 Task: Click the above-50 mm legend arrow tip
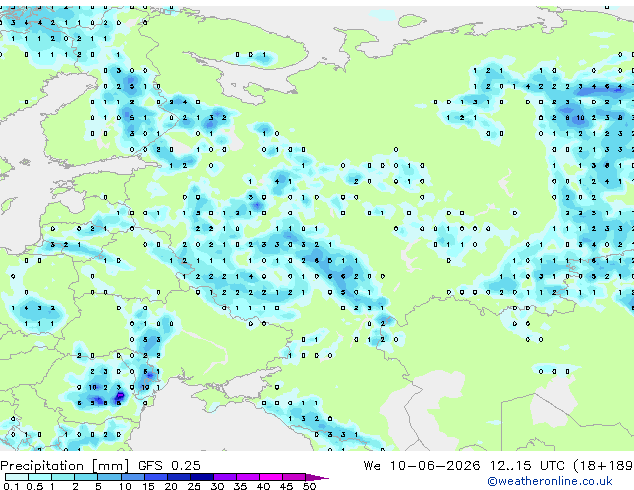(x=317, y=478)
